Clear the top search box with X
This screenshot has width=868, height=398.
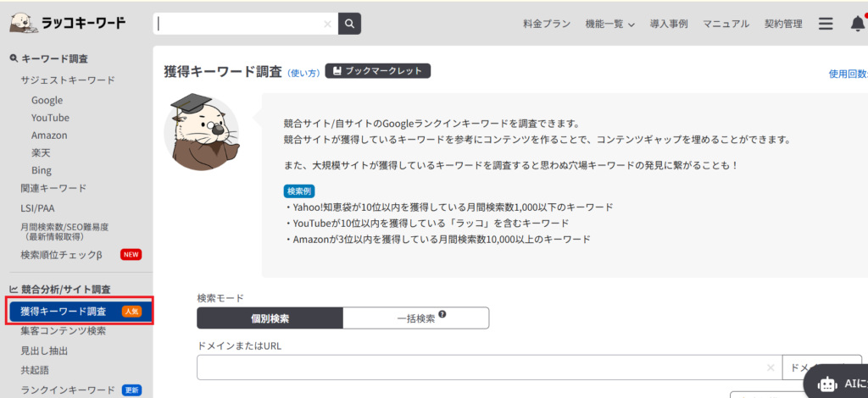[x=327, y=24]
